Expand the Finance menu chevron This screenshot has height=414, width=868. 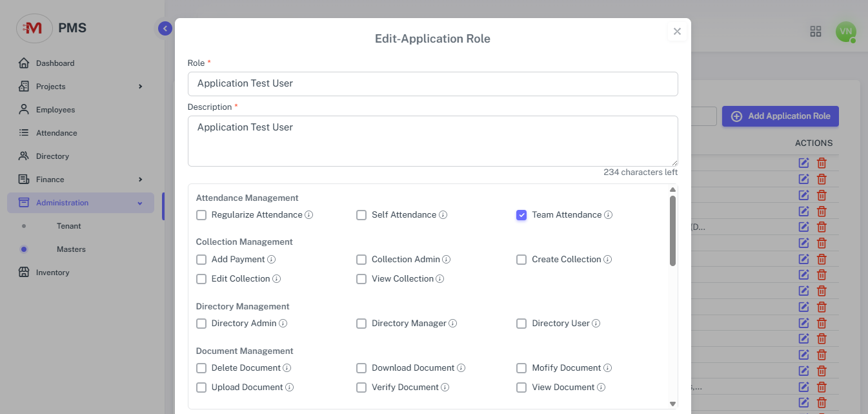click(x=140, y=180)
